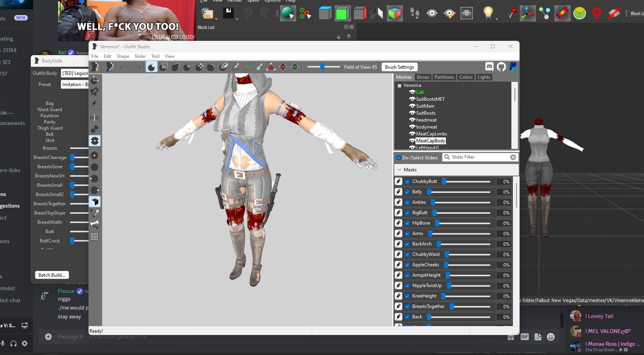Open the GitHub link icon

(x=501, y=67)
